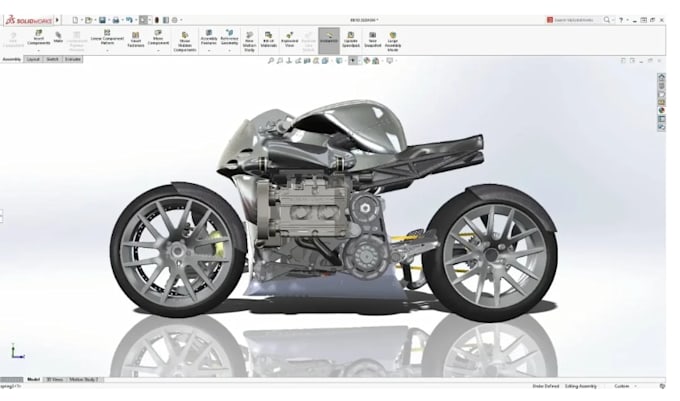680x401 pixels.
Task: Click the Rebuild traffic light icon
Action: tap(157, 20)
